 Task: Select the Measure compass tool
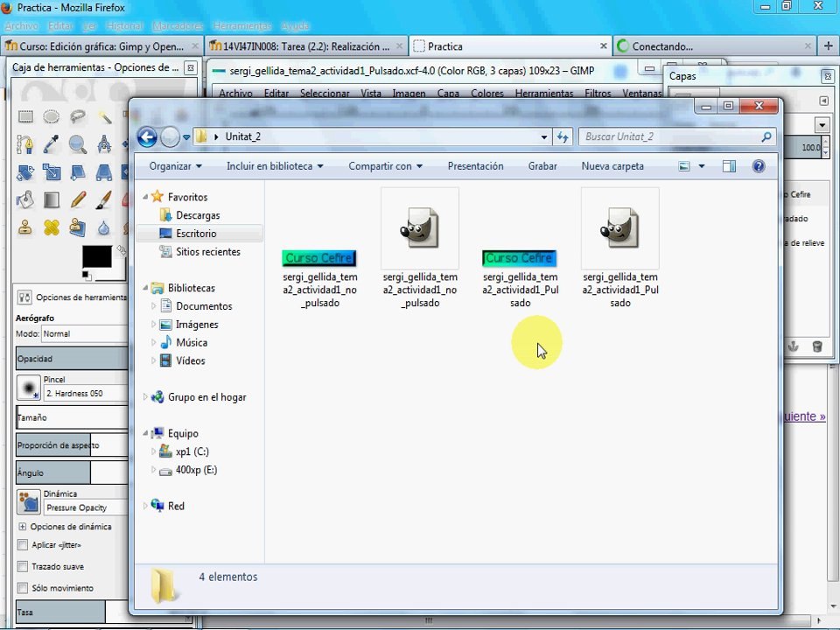pyautogui.click(x=104, y=144)
